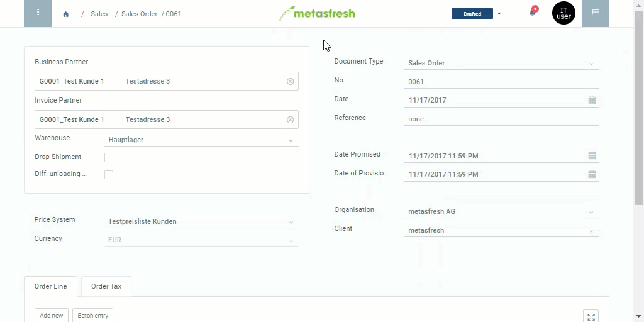The height and width of the screenshot is (322, 644).
Task: Expand the Document Type dropdown
Action: [x=591, y=64]
